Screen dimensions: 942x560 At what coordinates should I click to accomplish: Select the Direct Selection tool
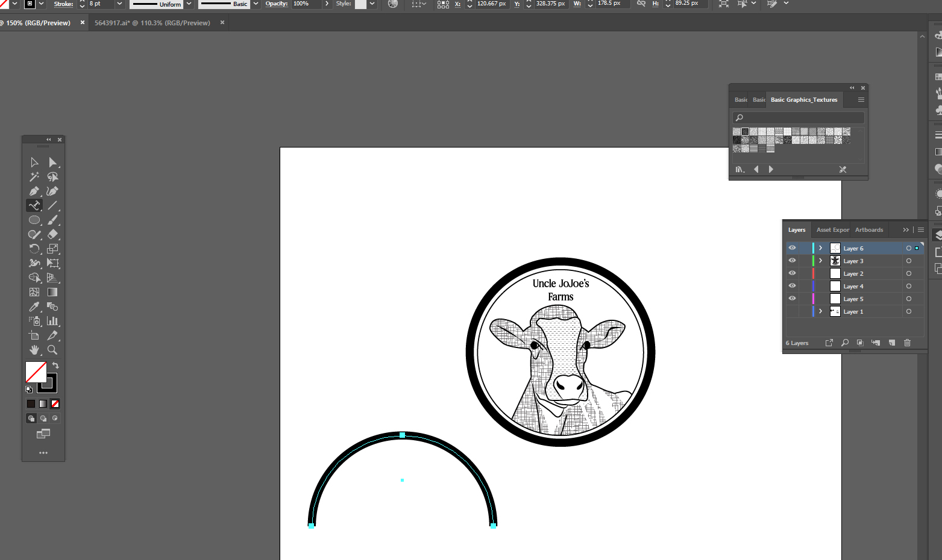(x=53, y=162)
